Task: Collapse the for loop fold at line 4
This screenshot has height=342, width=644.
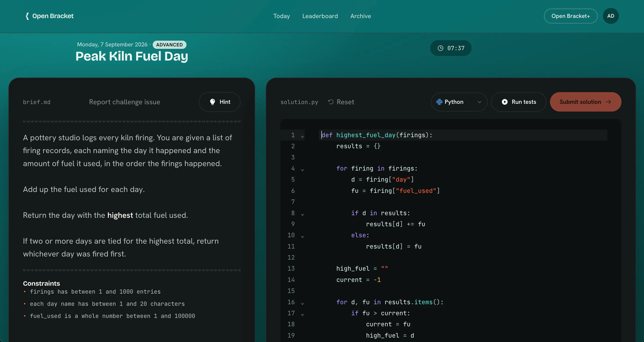Action: point(302,170)
